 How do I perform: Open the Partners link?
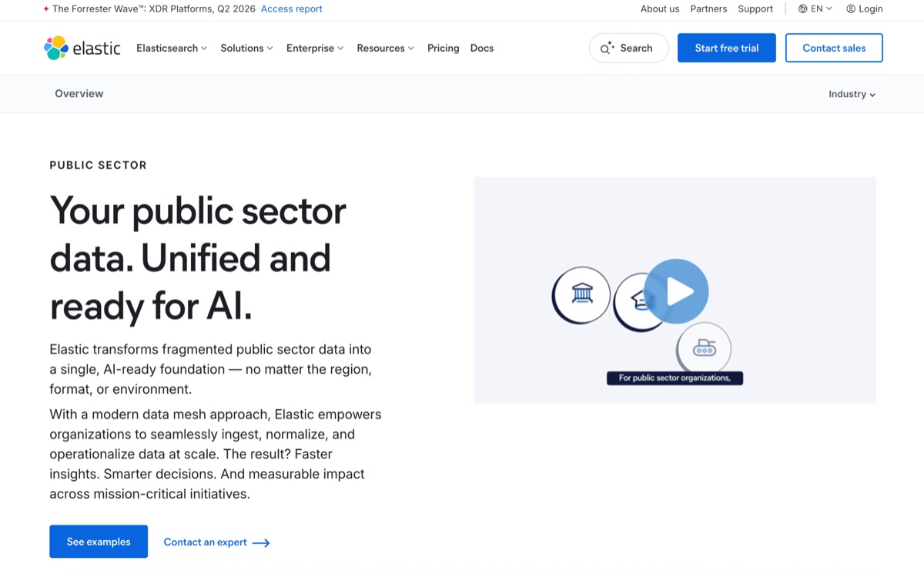[x=708, y=9]
